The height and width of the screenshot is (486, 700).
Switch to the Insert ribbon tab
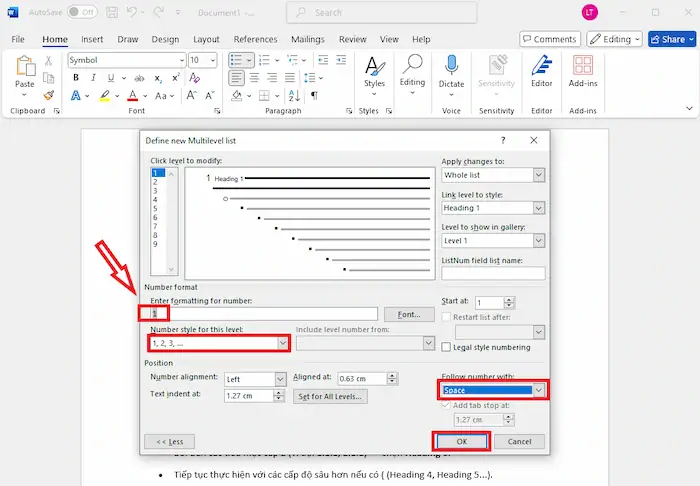(x=92, y=39)
